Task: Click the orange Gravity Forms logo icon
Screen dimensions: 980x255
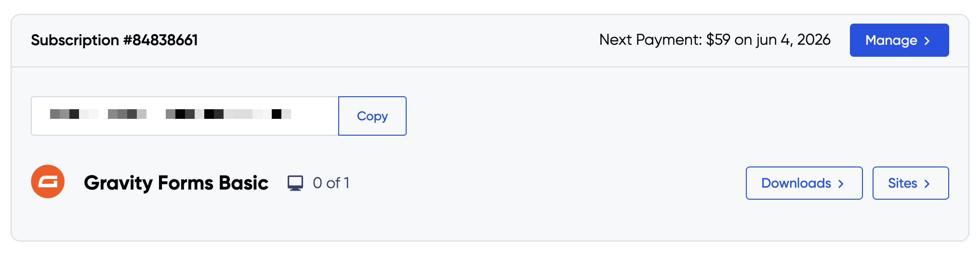Action: 48,182
